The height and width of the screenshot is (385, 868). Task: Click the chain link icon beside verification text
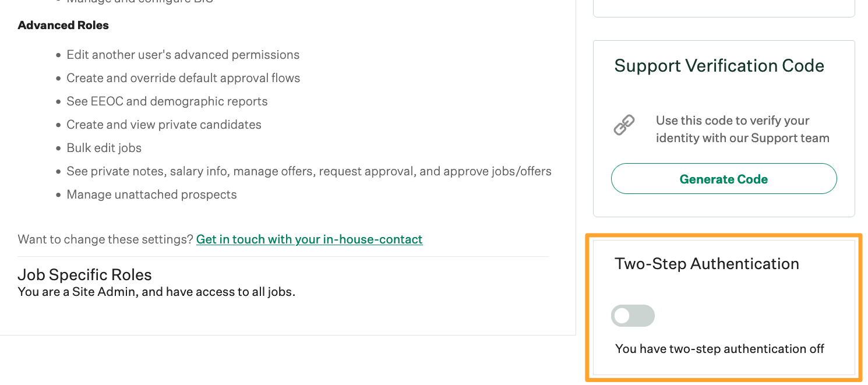(x=624, y=125)
